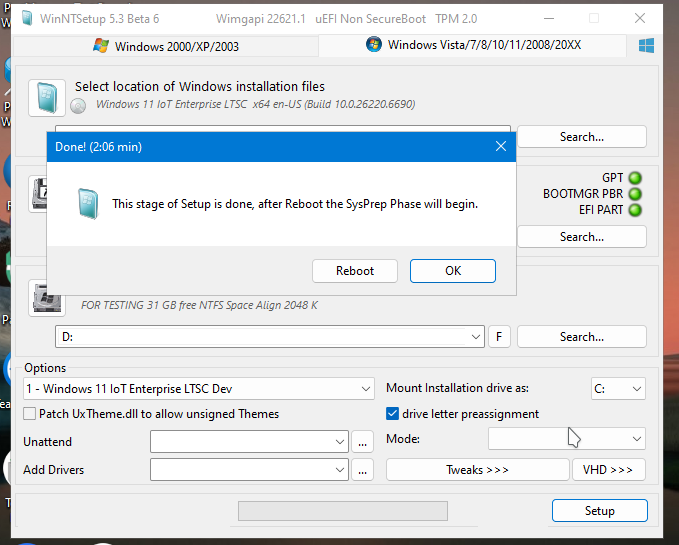
Task: Click the EFI PART green status light
Action: pyautogui.click(x=635, y=210)
